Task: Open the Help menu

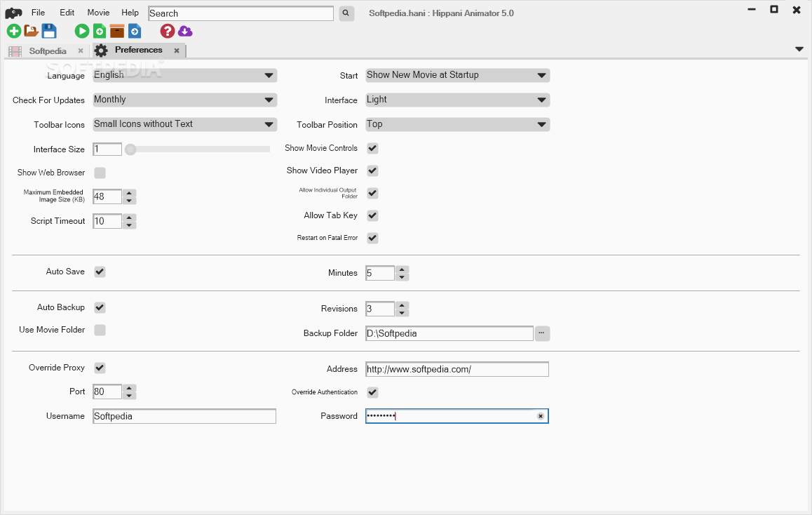Action: [x=130, y=13]
